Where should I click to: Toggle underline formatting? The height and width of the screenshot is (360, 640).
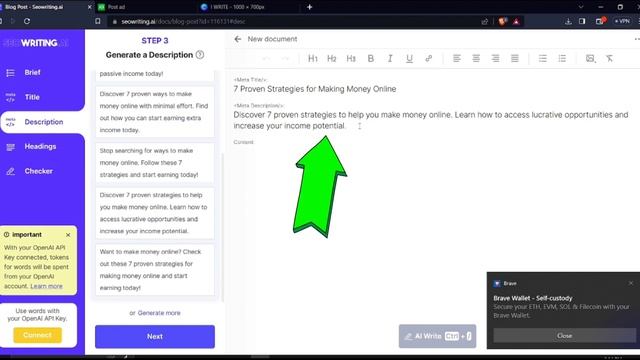[x=409, y=58]
